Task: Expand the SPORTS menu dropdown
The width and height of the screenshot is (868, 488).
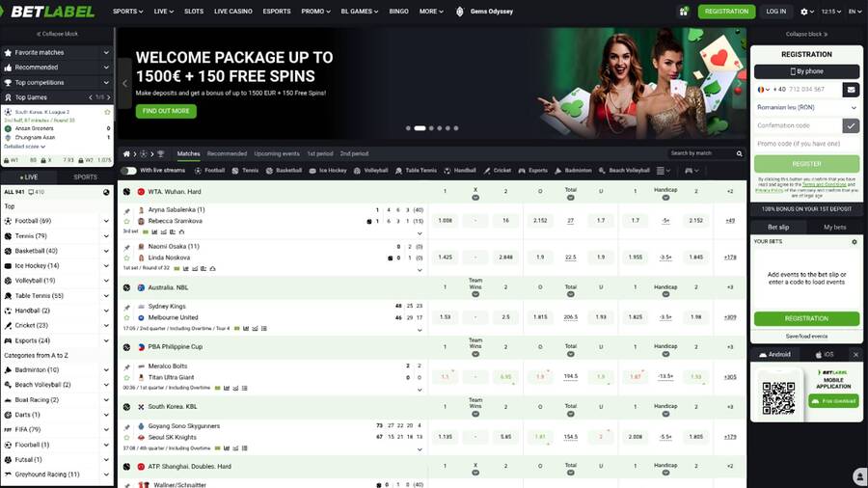Action: coord(128,11)
